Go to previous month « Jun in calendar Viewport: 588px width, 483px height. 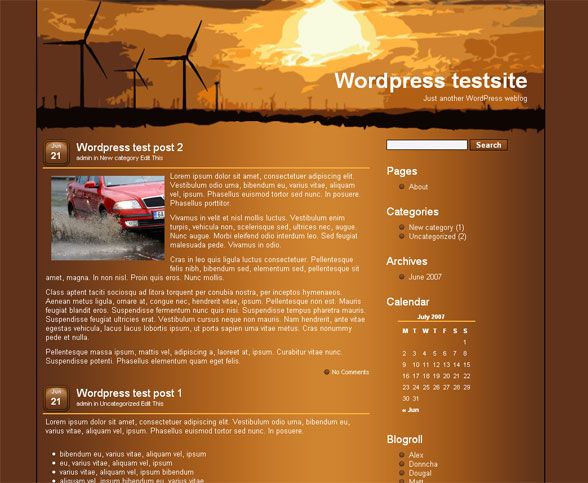point(410,410)
